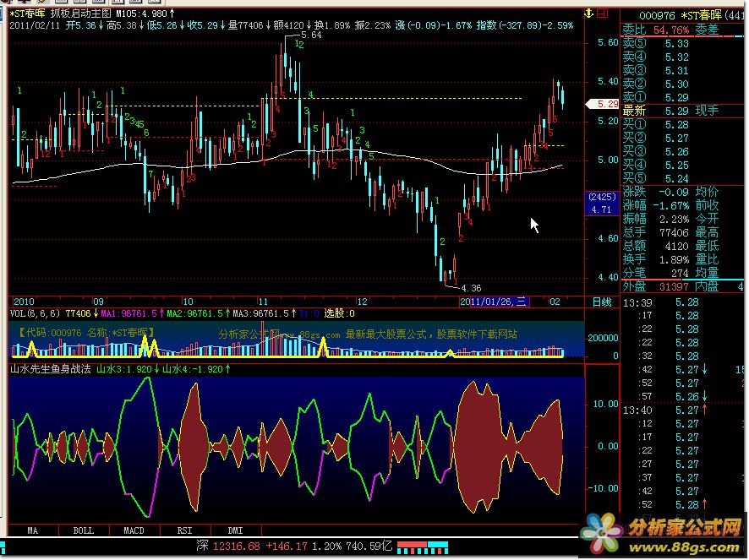Switch to the MACD indicator tab
This screenshot has height=560, width=749.
pos(134,531)
